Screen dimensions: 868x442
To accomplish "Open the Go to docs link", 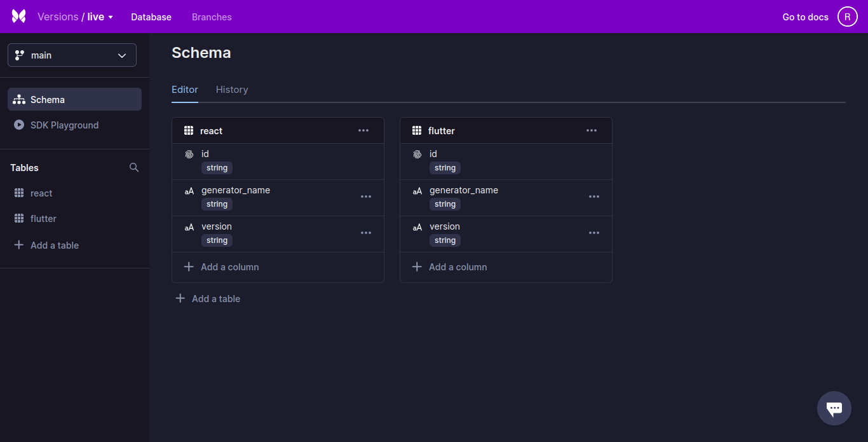I will 805,17.
